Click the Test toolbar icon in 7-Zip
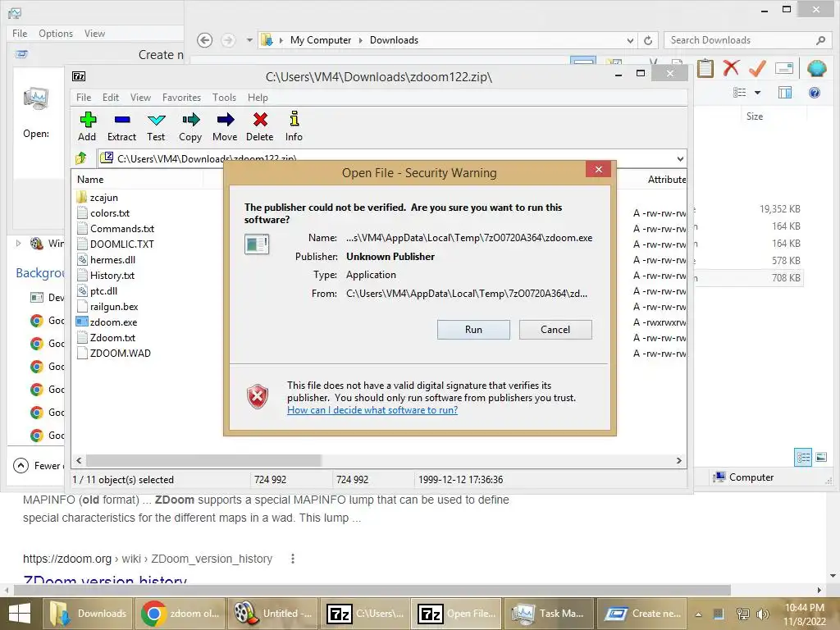This screenshot has height=630, width=840. click(x=157, y=120)
